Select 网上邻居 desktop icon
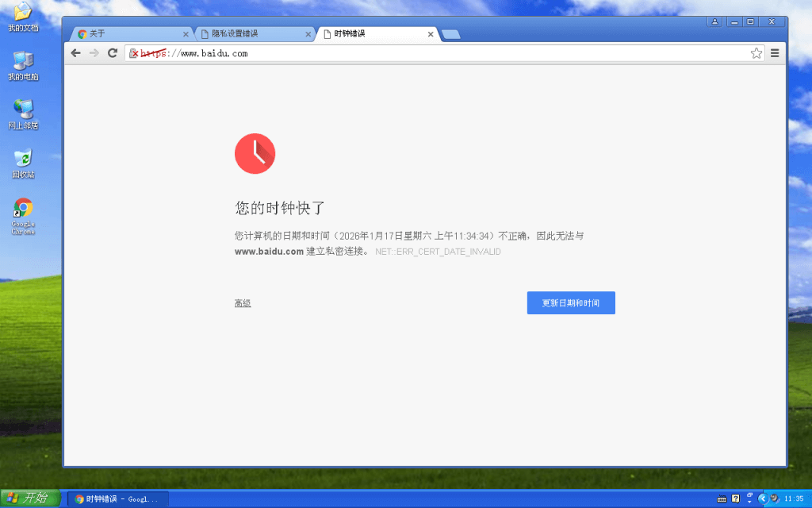The width and height of the screenshot is (812, 508). (x=23, y=114)
